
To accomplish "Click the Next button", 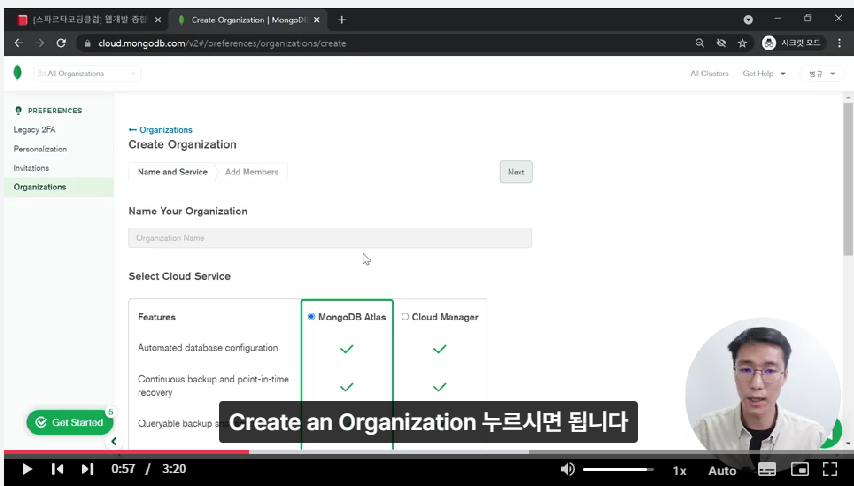I will coord(516,172).
